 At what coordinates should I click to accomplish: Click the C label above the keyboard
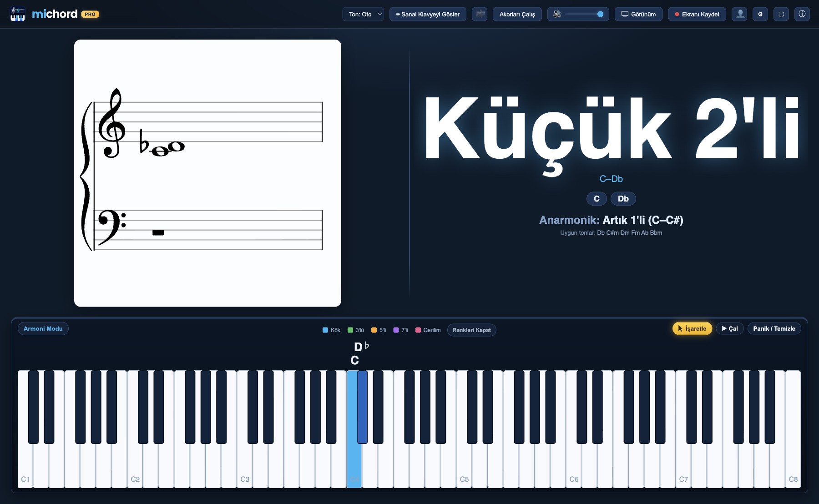pyautogui.click(x=355, y=360)
